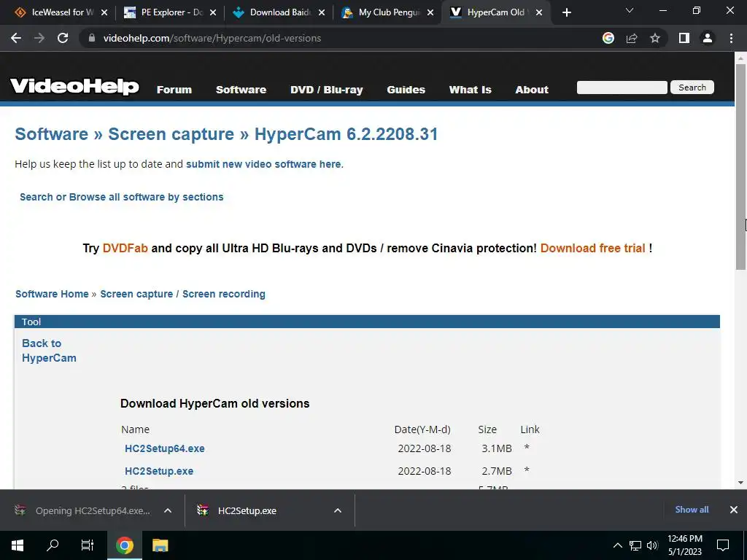Viewport: 747px width, 560px height.
Task: Open the About menu
Action: (x=532, y=90)
